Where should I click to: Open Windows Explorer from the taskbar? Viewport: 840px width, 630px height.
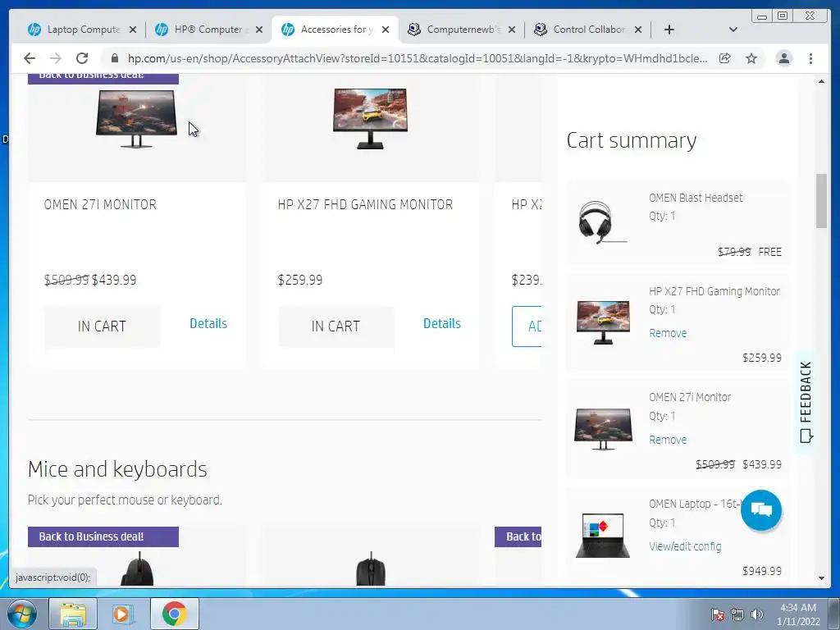pos(73,614)
